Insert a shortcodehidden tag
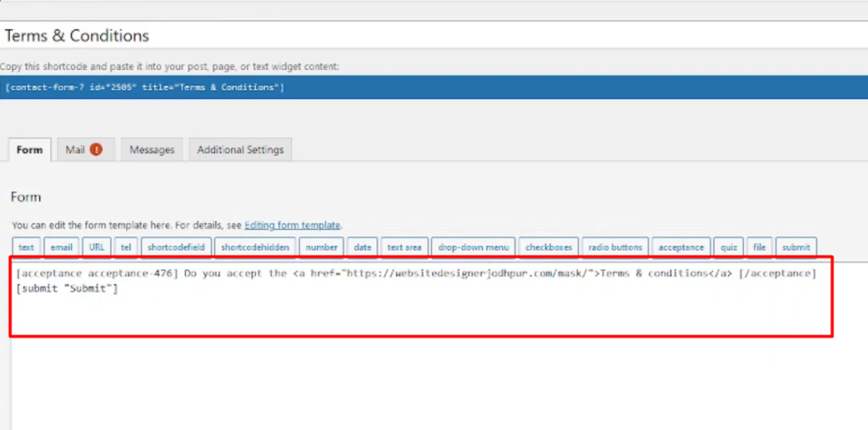Screen dimensions: 868x430 255,247
